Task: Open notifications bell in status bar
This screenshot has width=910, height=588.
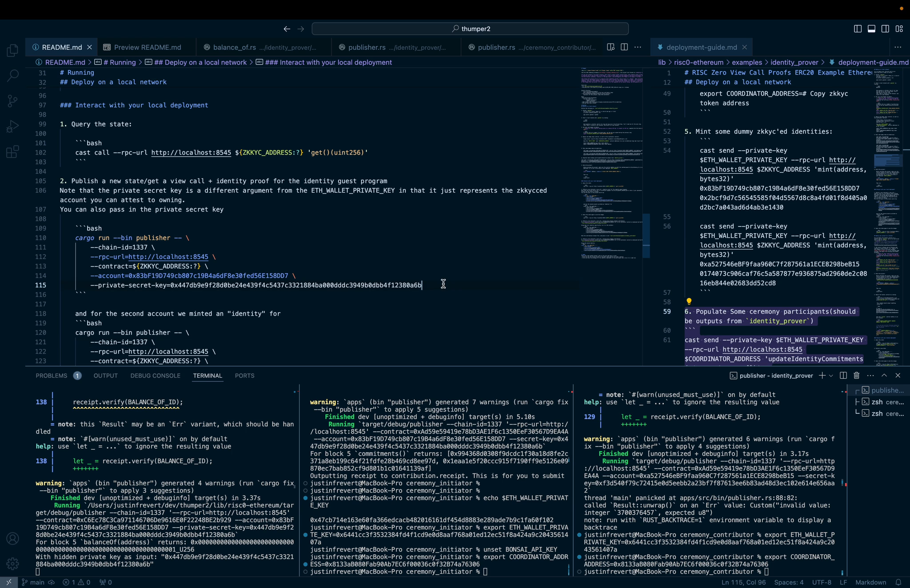Action: point(898,582)
